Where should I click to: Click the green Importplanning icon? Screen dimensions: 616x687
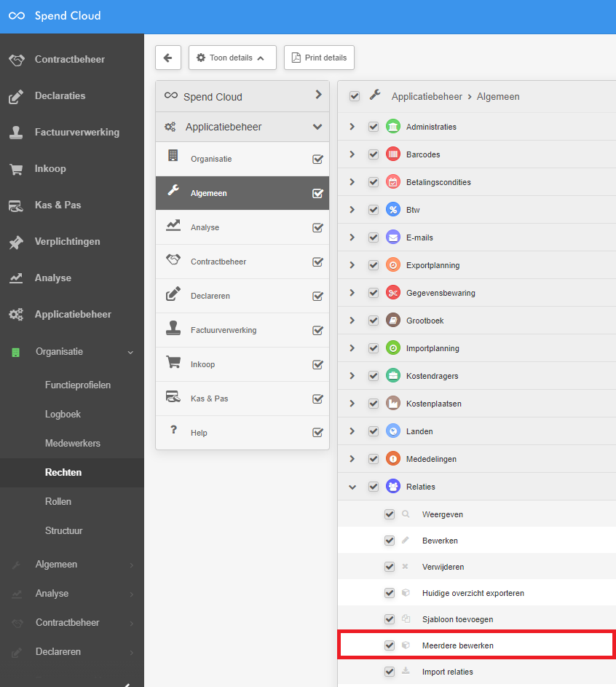393,348
